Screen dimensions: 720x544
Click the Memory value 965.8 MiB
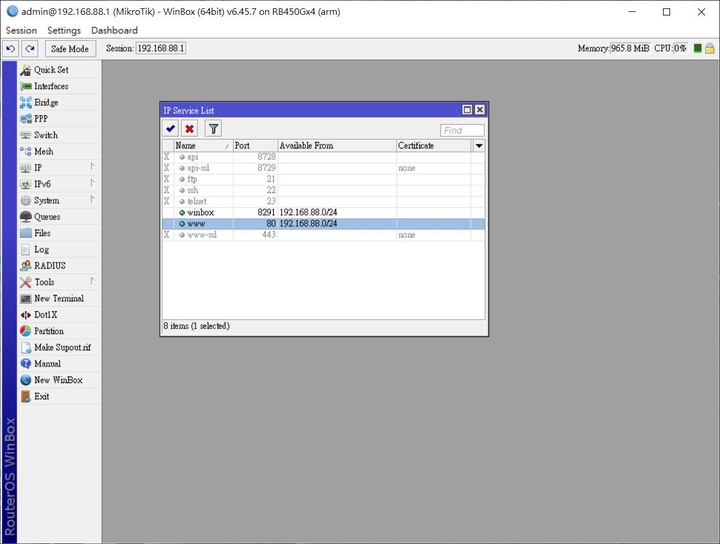click(x=630, y=49)
